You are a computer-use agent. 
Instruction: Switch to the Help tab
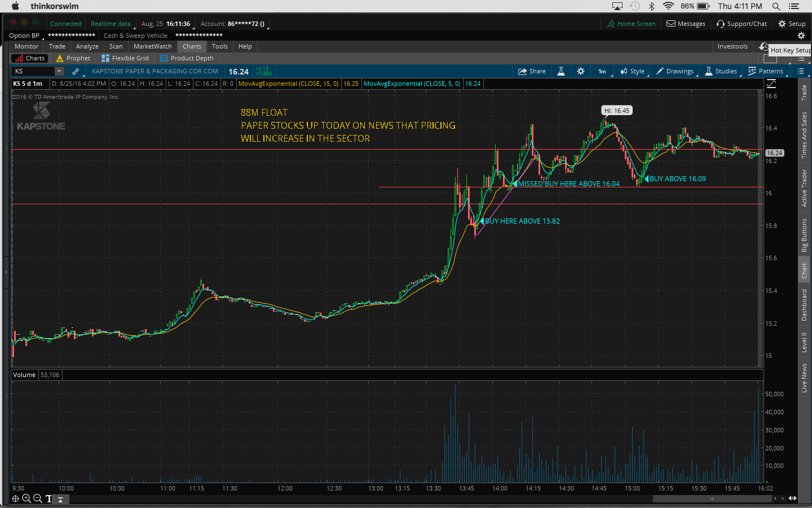click(x=245, y=46)
